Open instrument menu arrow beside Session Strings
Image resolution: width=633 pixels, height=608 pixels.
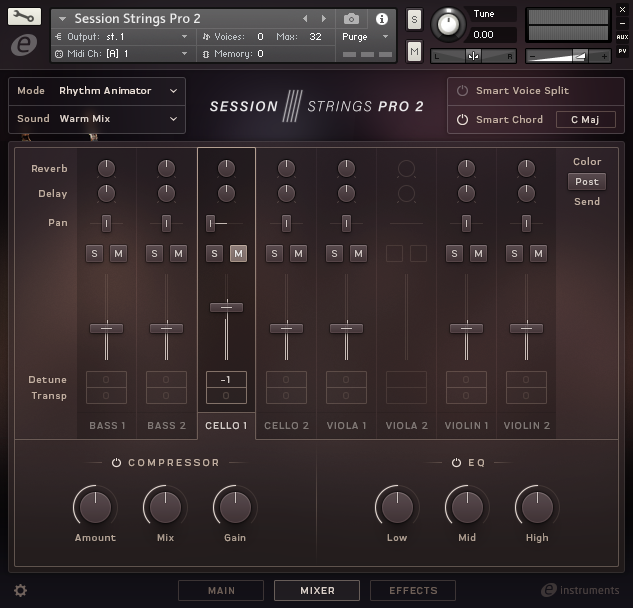click(x=62, y=19)
